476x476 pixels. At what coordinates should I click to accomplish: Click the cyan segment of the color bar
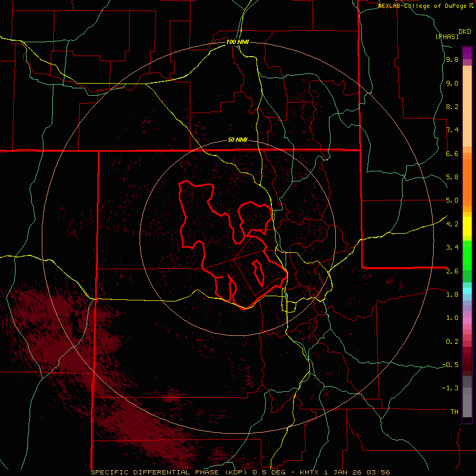[467, 291]
